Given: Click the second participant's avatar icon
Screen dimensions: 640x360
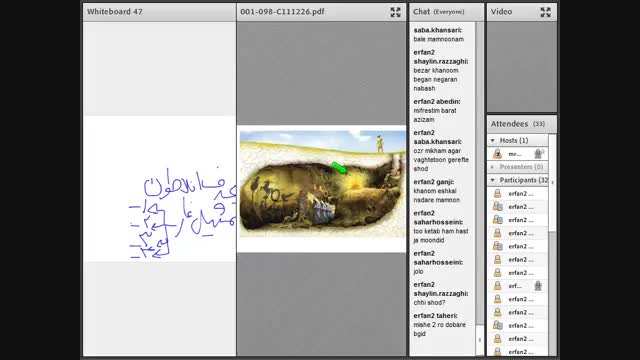Looking at the screenshot, I should [497, 207].
